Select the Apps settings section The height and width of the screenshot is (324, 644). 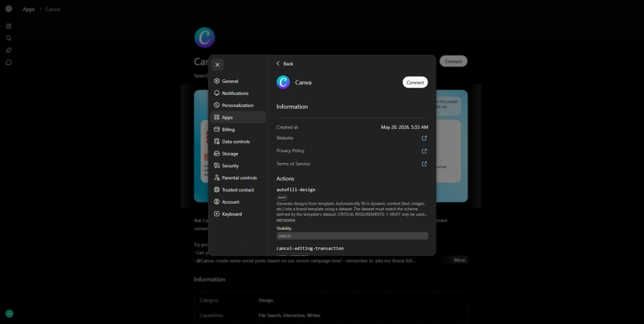pos(238,117)
